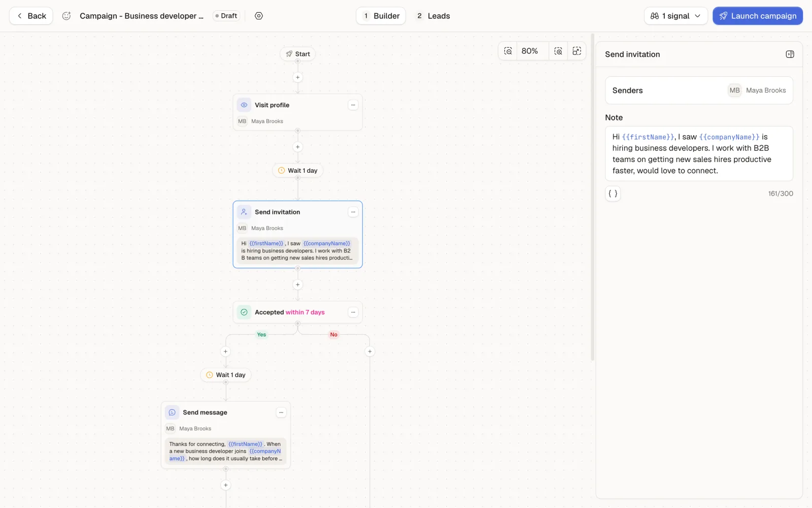
Task: Click the 161/300 character counter
Action: coord(781,194)
